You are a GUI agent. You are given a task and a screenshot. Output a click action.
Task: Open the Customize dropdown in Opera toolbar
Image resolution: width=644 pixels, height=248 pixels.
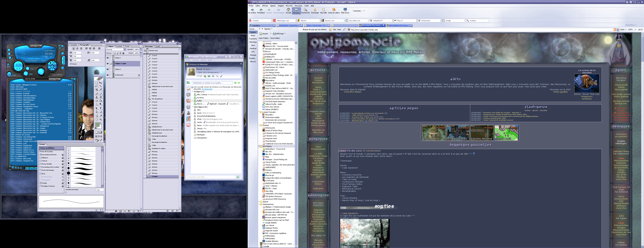click(x=359, y=11)
